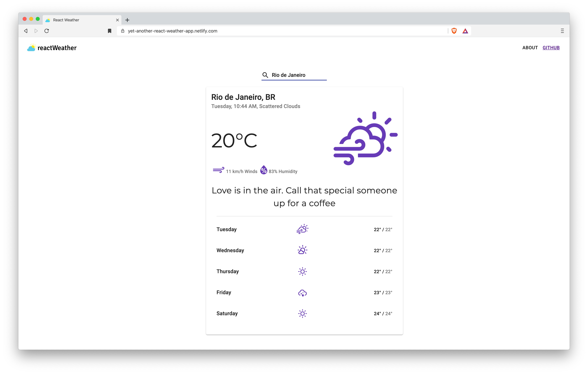Bookmark this page with bookmark icon
Screen dimensions: 588x374
tap(110, 31)
